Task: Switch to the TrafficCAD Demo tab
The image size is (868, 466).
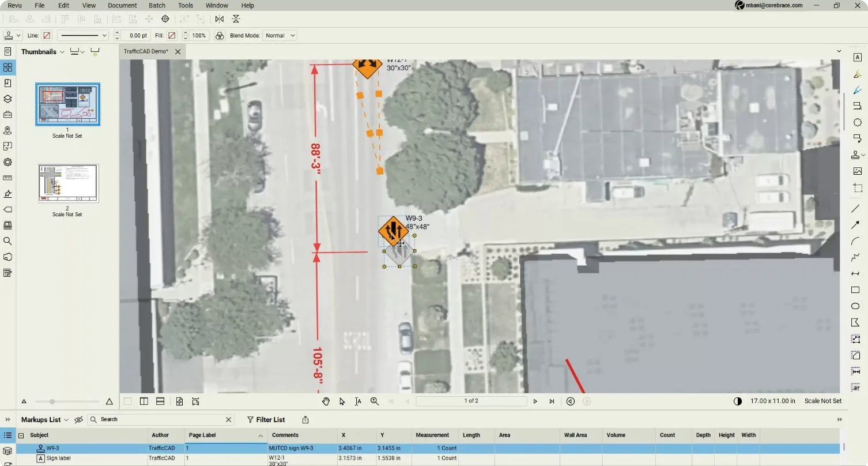Action: 146,52
